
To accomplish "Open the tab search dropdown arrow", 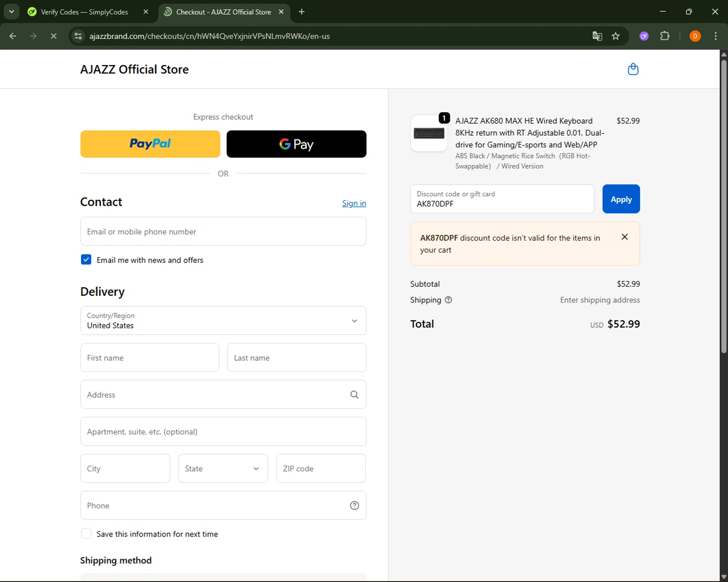I will coord(11,12).
